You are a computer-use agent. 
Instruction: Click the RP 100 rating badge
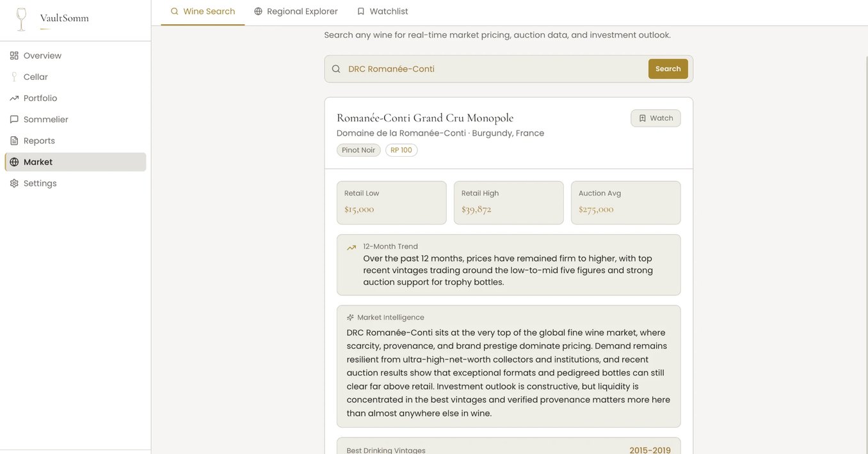pos(401,150)
